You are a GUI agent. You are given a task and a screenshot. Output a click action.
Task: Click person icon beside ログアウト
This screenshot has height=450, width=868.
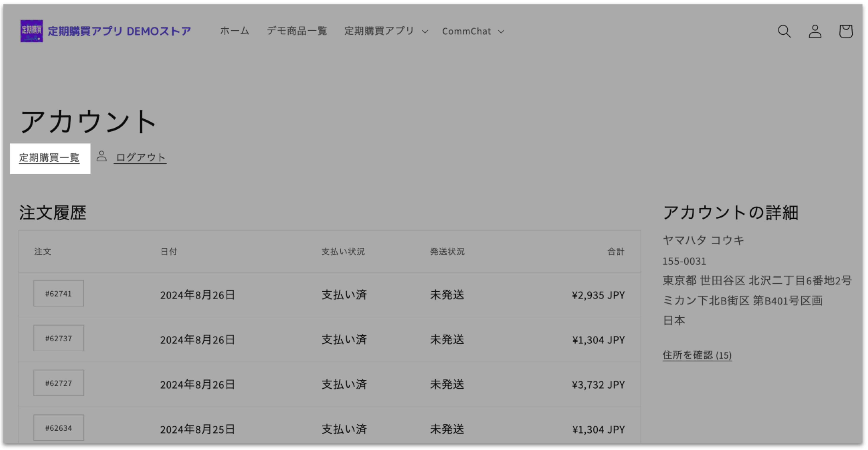click(102, 156)
